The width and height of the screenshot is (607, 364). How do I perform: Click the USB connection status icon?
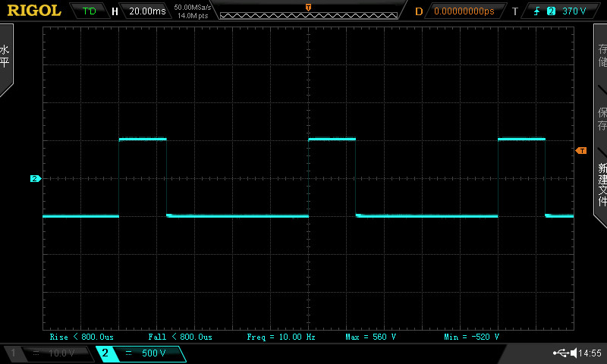coord(561,353)
